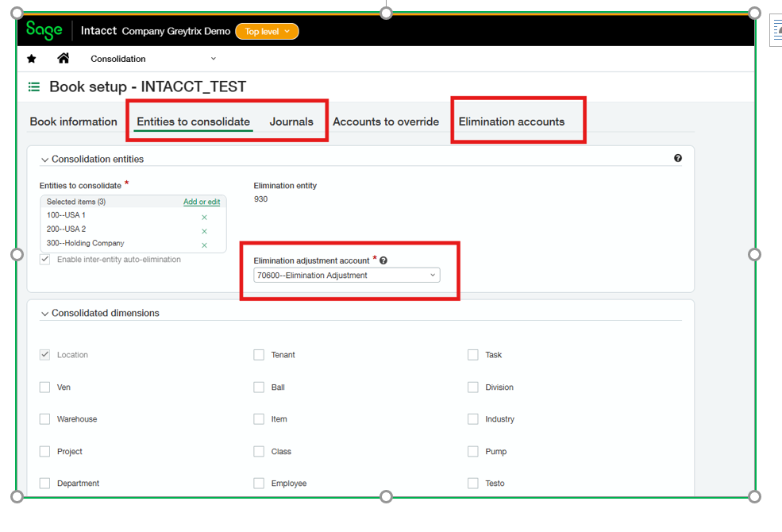Tick the Industry dimension checkbox
Screen dimensions: 782x532
tap(473, 418)
